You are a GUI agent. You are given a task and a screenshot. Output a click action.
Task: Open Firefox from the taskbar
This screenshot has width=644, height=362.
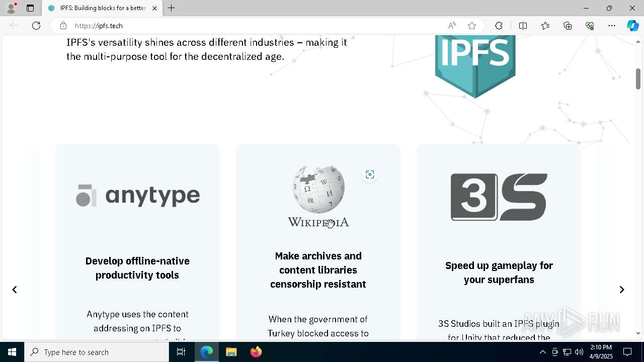(256, 352)
